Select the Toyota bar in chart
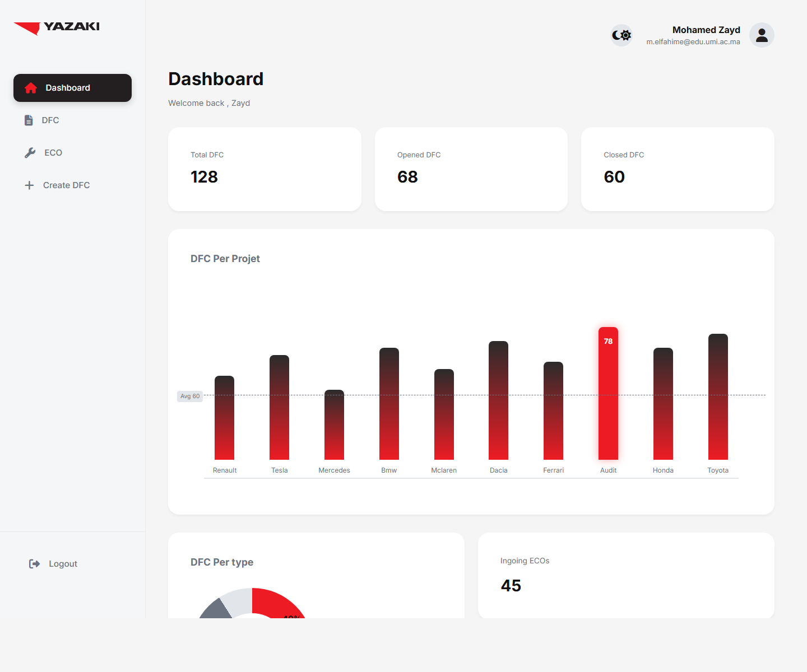The height and width of the screenshot is (672, 807). [x=718, y=396]
